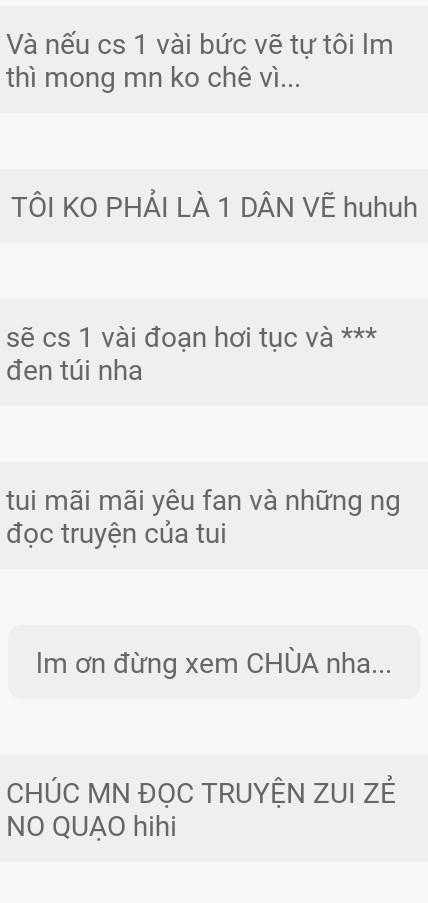
Task: Tap the text "thì mong mn ko chê vì..."
Action: 153,78
